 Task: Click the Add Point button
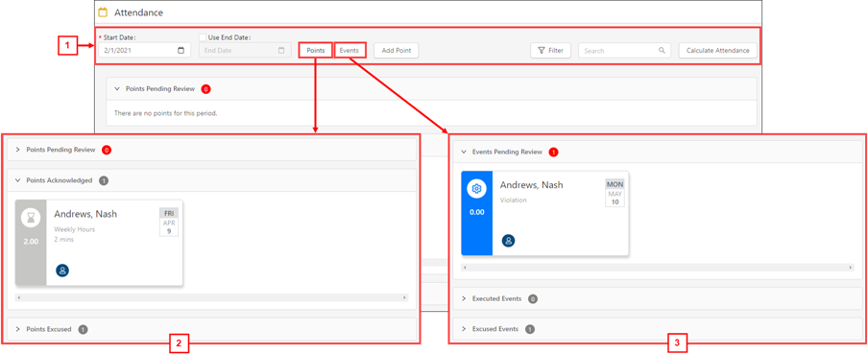397,50
